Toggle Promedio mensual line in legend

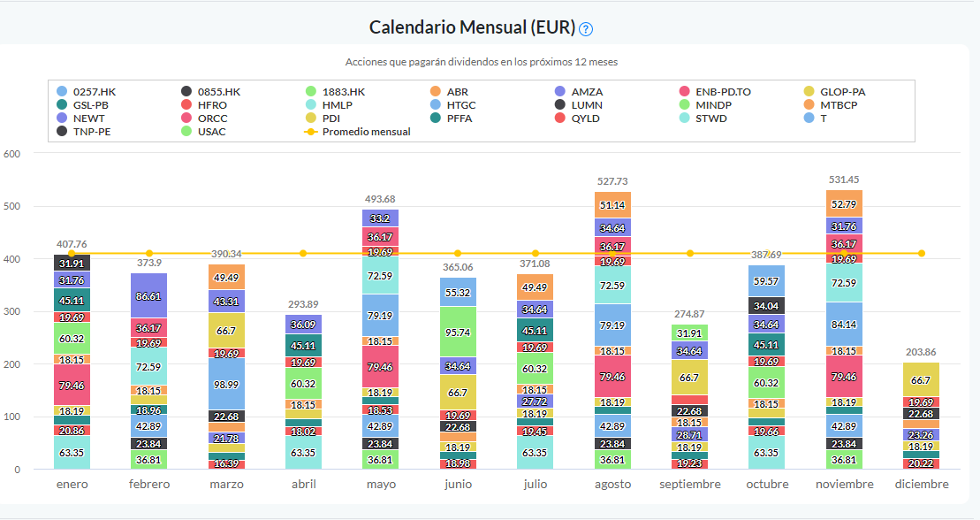pos(365,132)
